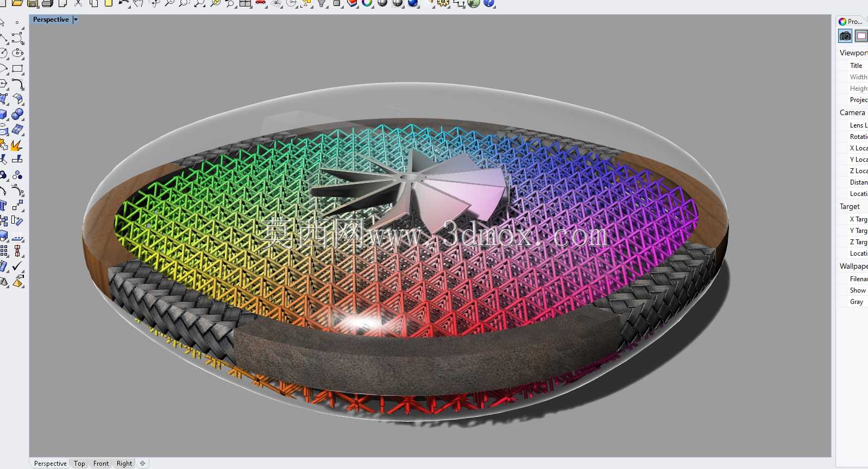Click the 4 Viewports layout icon
This screenshot has width=868, height=469.
pyautogui.click(x=246, y=3)
